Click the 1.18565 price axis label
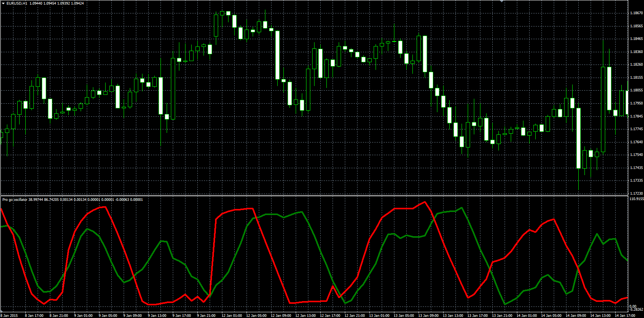 tap(636, 26)
